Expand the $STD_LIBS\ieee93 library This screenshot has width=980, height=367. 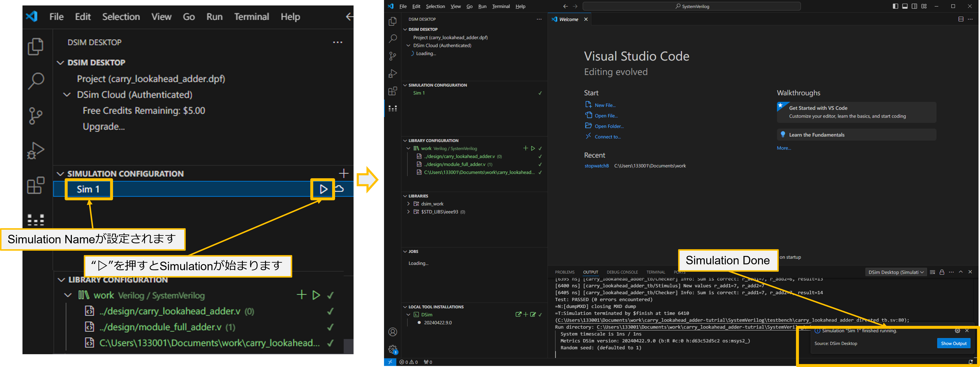(x=408, y=212)
